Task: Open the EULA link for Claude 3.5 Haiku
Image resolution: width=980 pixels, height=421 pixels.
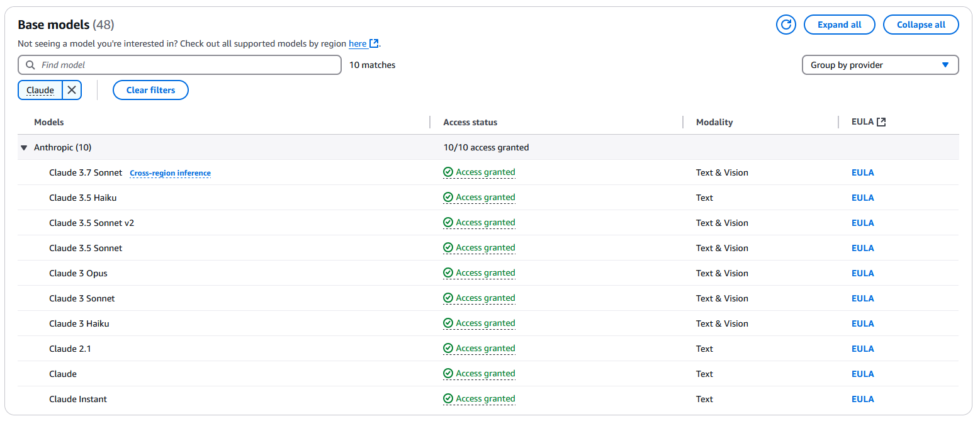Action: click(862, 198)
